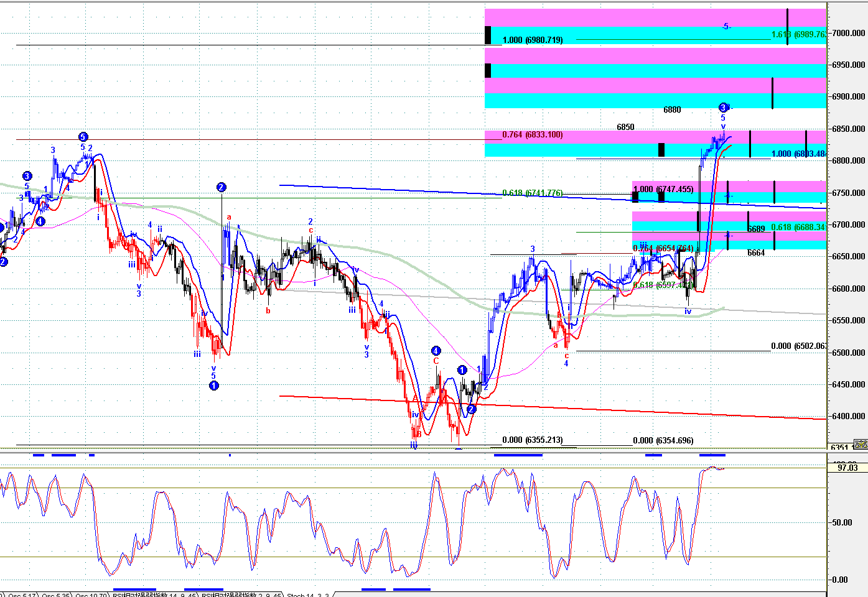Select the green 1.618 (6989.76 extension label
The width and height of the screenshot is (868, 597).
point(798,34)
